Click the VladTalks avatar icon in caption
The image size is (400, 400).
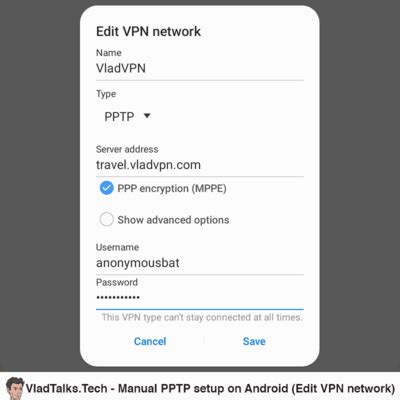(x=14, y=388)
